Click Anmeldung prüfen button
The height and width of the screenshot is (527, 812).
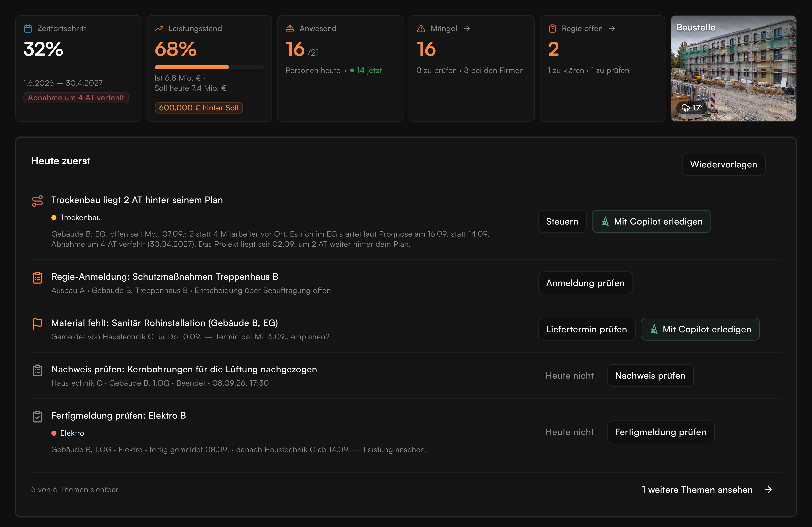pos(585,283)
